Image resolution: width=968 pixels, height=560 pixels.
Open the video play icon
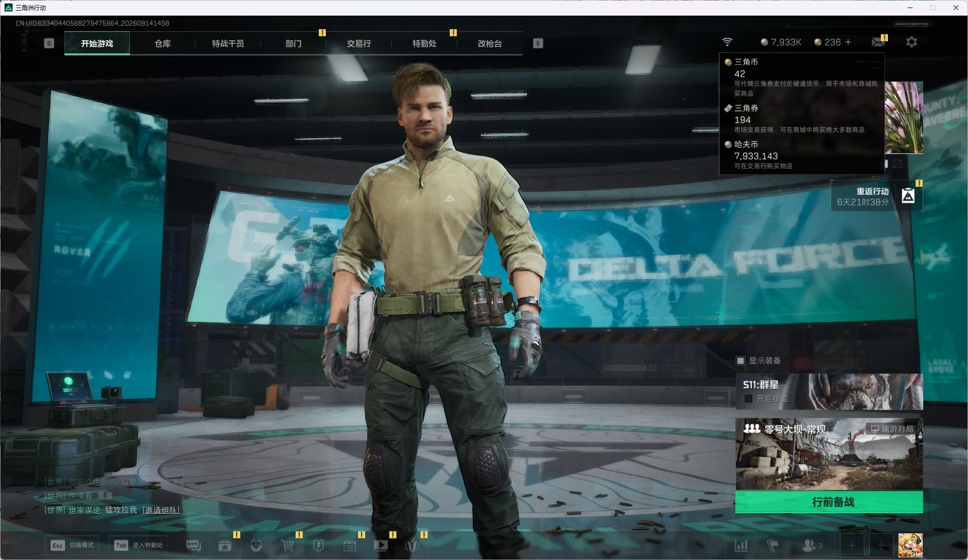click(381, 545)
